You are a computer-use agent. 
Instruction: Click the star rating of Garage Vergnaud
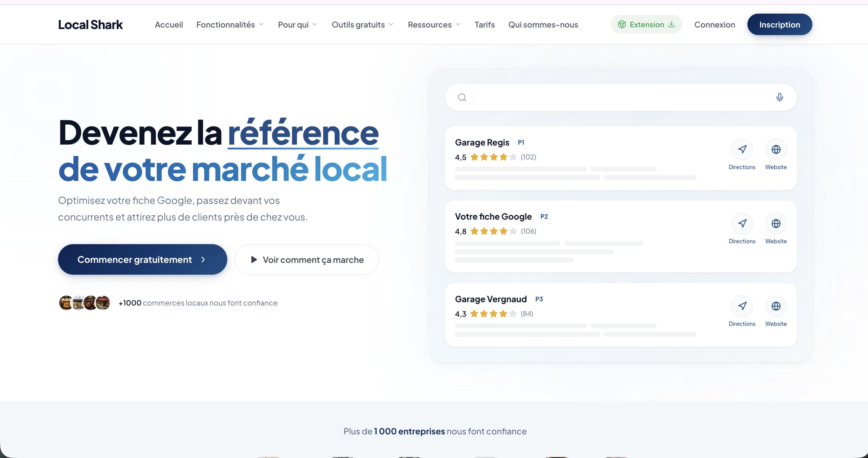tap(494, 314)
